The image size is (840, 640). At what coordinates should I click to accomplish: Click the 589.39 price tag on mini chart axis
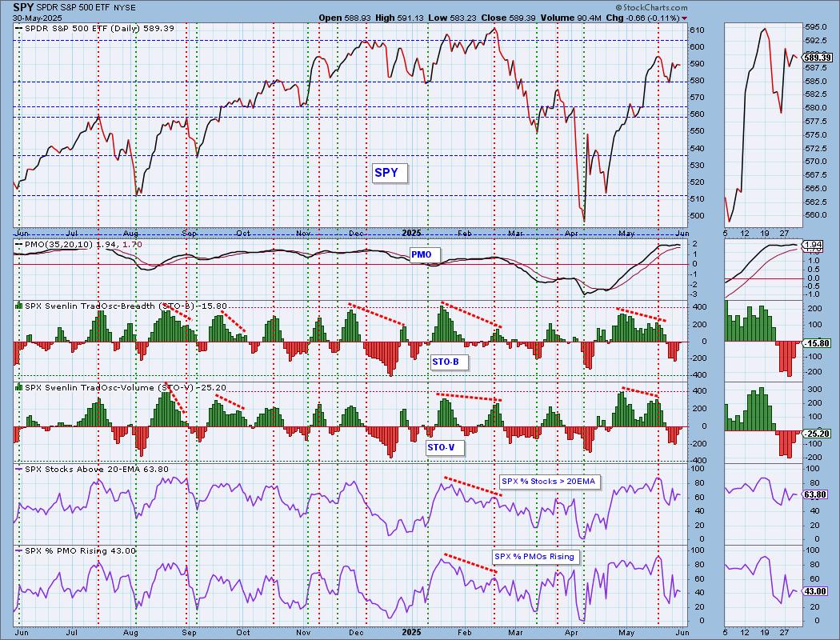(819, 58)
